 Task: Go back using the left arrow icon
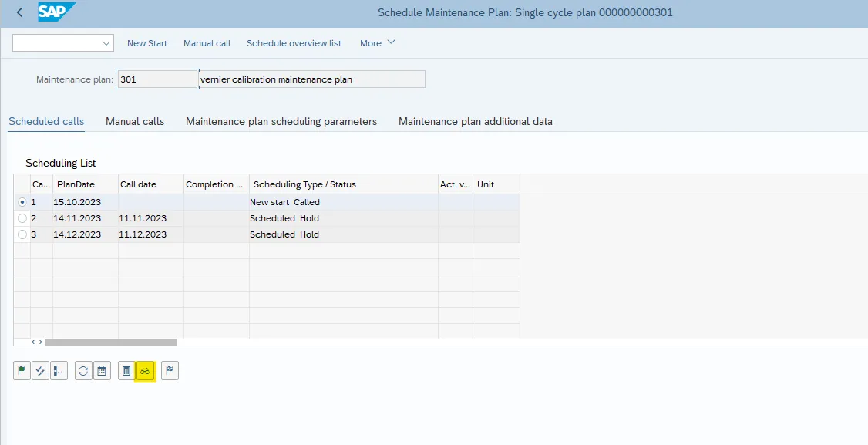click(x=19, y=12)
